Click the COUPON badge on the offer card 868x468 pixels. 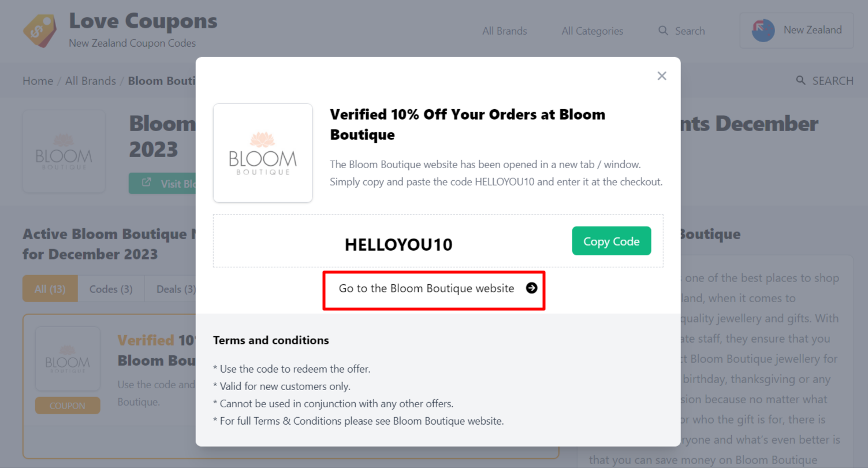(x=68, y=405)
